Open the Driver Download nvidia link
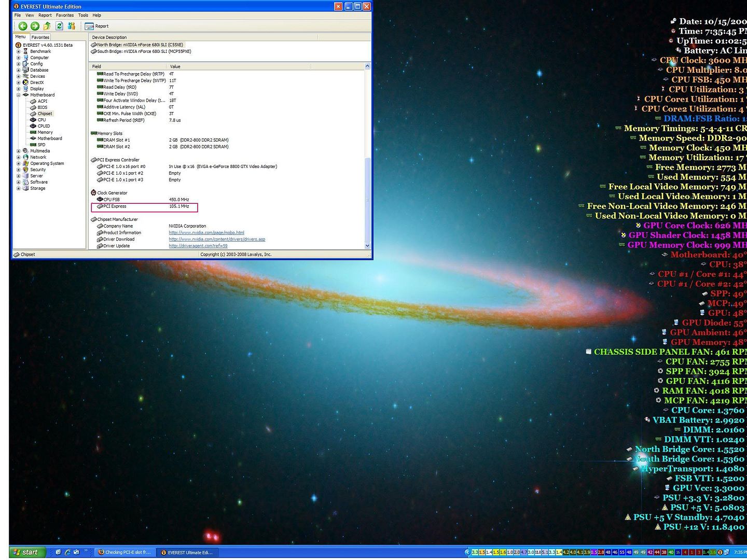 point(217,240)
